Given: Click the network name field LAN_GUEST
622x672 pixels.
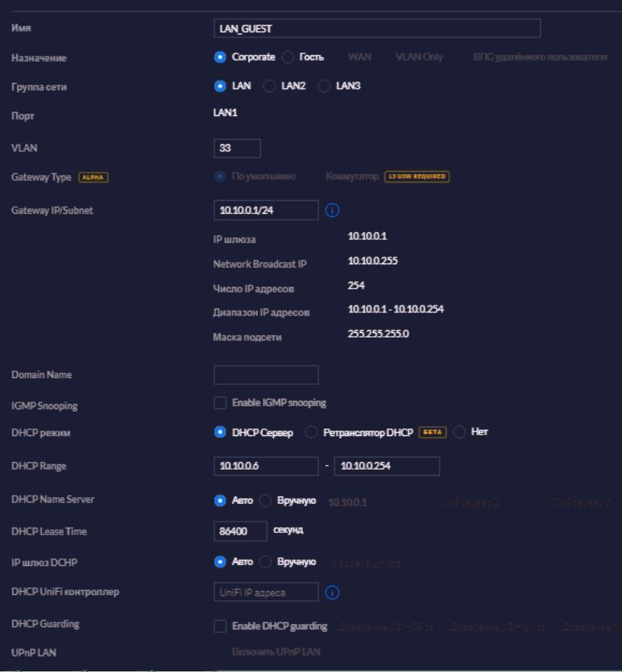Looking at the screenshot, I should coord(377,28).
